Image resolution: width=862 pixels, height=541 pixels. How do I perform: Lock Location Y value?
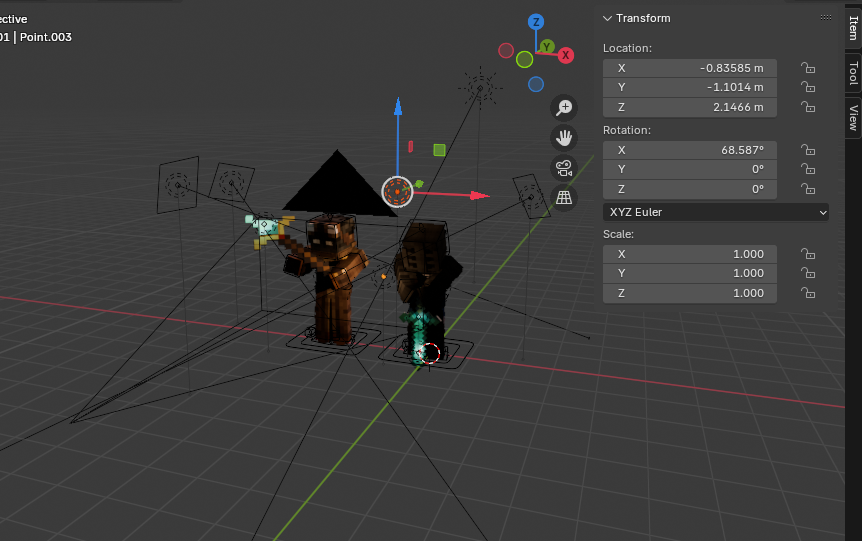tap(808, 87)
